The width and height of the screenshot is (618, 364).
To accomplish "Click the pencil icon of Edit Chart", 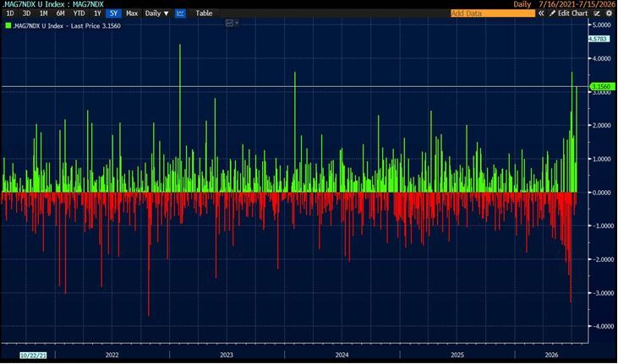I will [552, 14].
